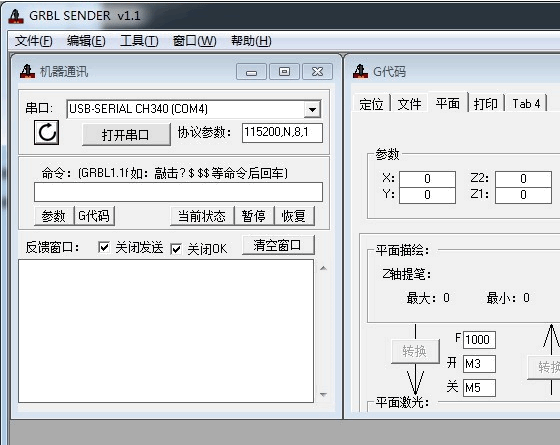Toggle the 关闭OK checkbox
The width and height of the screenshot is (560, 445).
(176, 249)
